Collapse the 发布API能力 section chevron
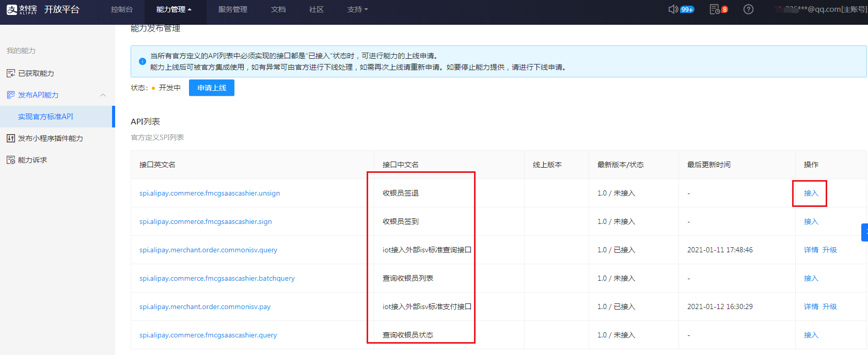The image size is (868, 355). click(103, 95)
